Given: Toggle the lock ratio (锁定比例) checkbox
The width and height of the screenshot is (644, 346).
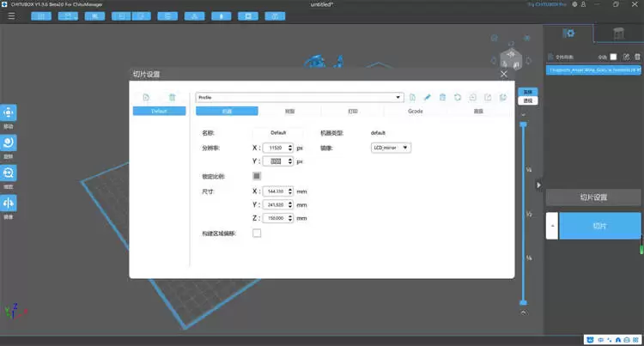Looking at the screenshot, I should 257,176.
